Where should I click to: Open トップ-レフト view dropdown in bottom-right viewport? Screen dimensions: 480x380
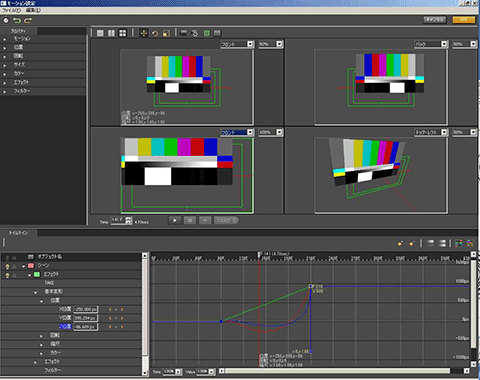(444, 132)
